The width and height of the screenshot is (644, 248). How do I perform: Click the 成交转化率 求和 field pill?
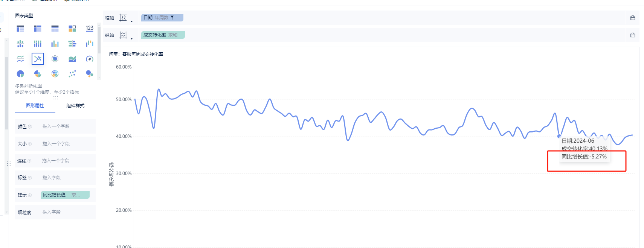pos(163,35)
